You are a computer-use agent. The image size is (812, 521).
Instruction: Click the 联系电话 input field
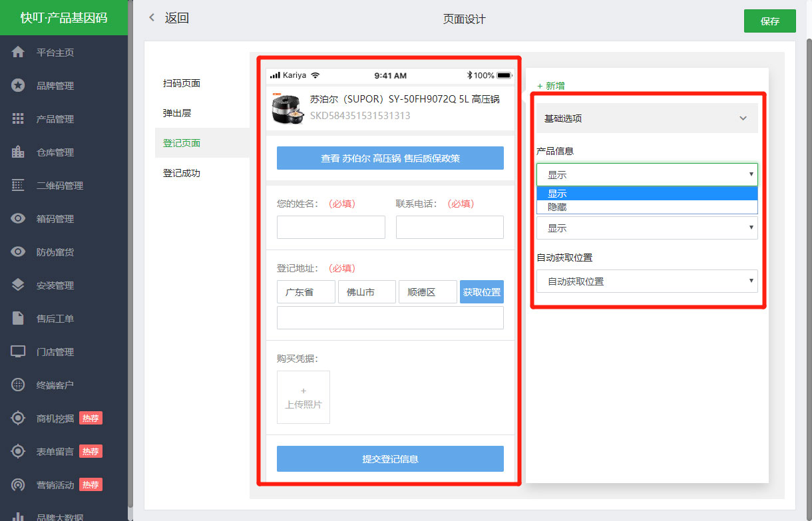tap(450, 227)
